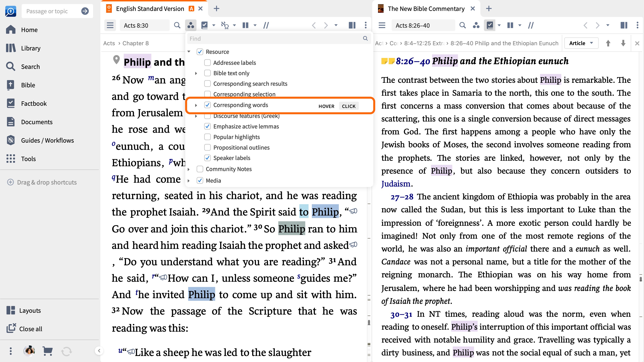Switch to The New Bible Commentary tab

coord(426,9)
